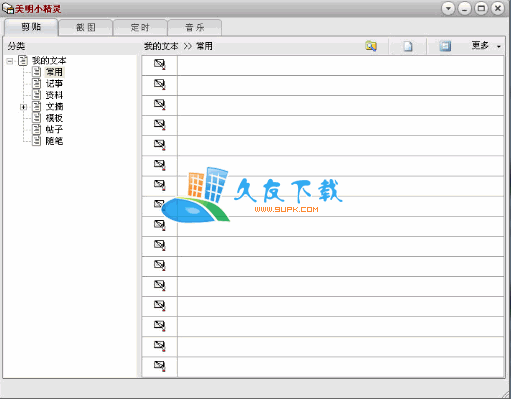511x399 pixels.
Task: Select the 资料 category
Action: coord(54,95)
